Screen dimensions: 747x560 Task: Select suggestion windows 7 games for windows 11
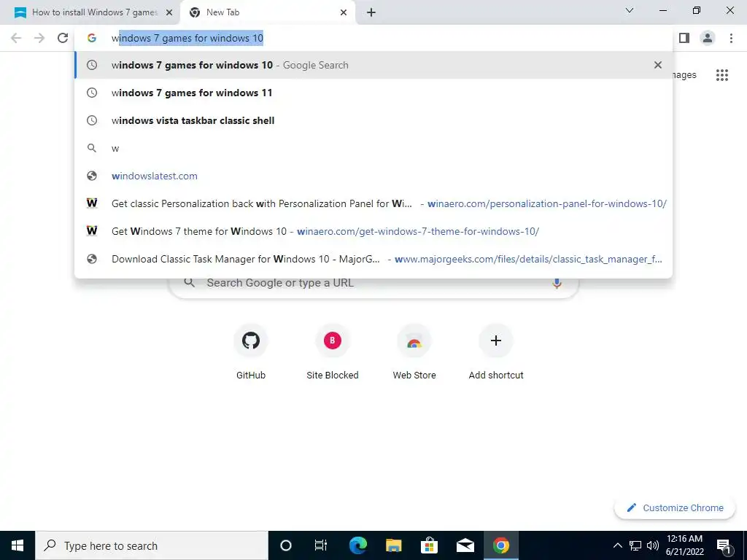point(373,93)
